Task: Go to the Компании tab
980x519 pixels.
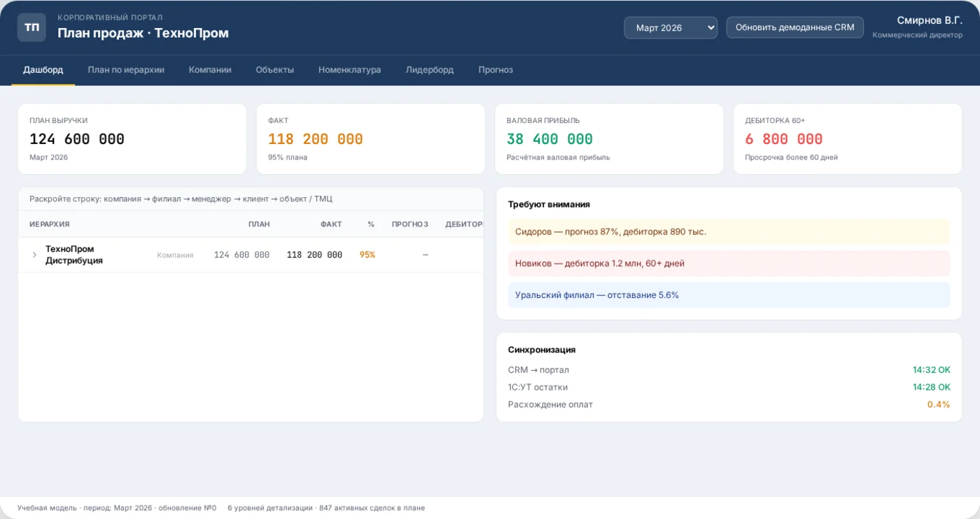Action: pos(210,70)
